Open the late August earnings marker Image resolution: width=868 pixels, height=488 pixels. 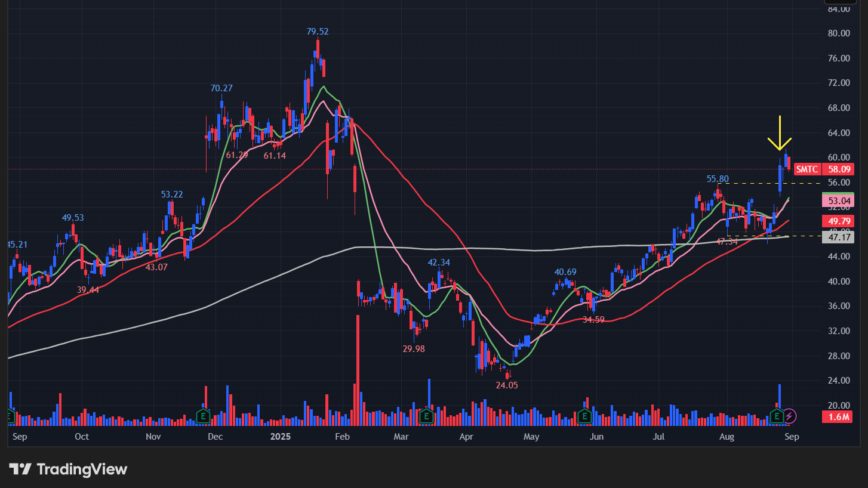(777, 415)
